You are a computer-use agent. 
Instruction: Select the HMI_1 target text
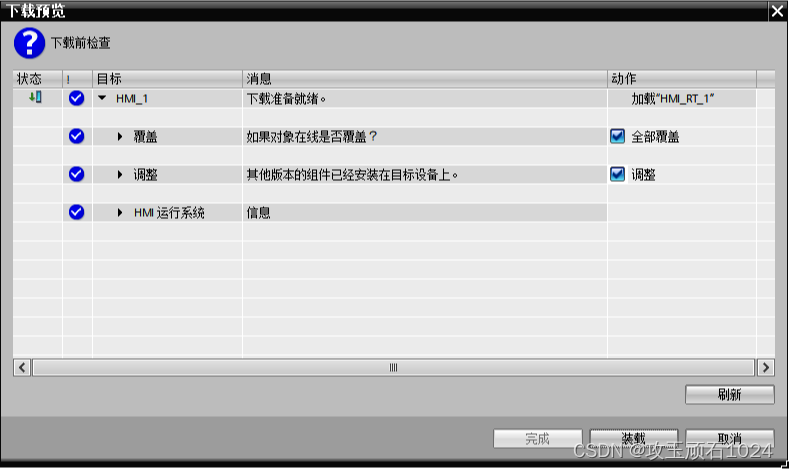point(132,99)
